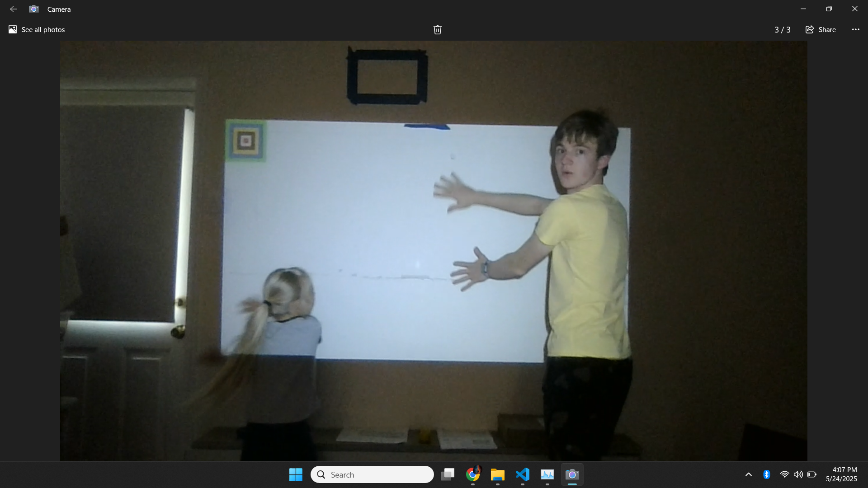Click the taskbar Search box
The height and width of the screenshot is (488, 868).
tap(372, 474)
